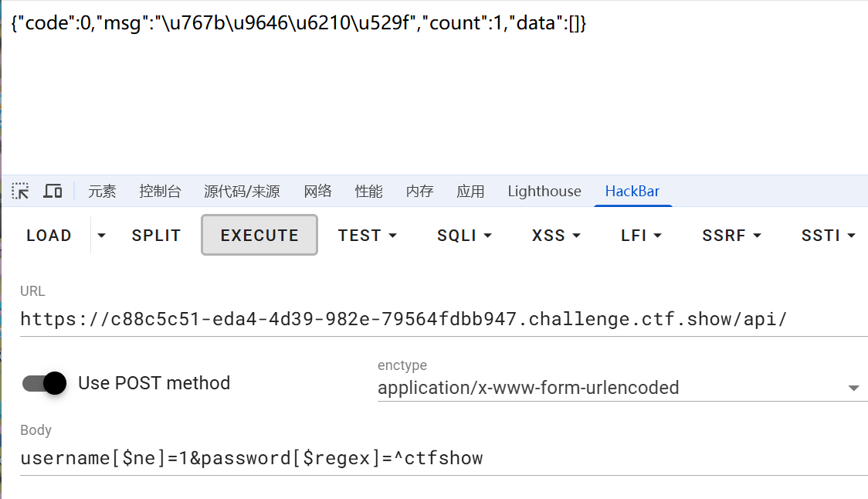Expand the LOAD dropdown arrow
Viewport: 868px width, 499px height.
coord(101,236)
